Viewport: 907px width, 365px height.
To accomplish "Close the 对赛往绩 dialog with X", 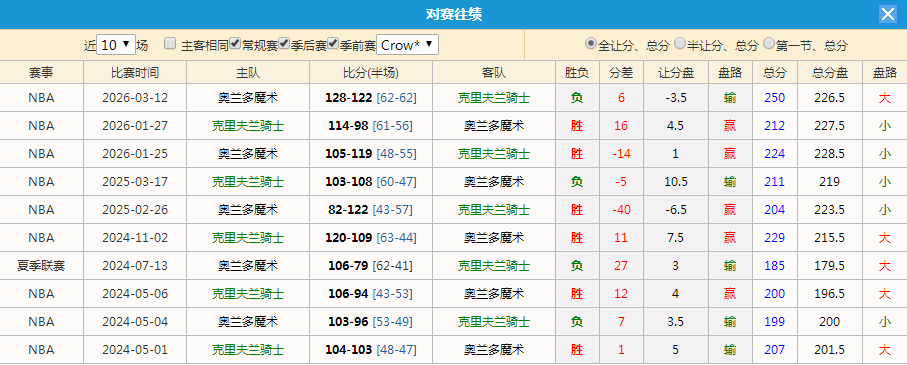I will pos(887,14).
